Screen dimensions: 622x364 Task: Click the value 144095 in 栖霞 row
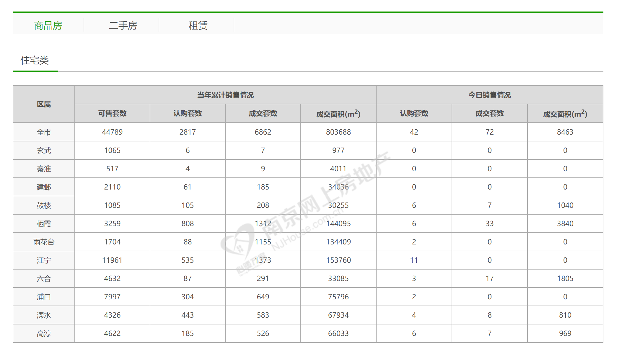click(338, 223)
